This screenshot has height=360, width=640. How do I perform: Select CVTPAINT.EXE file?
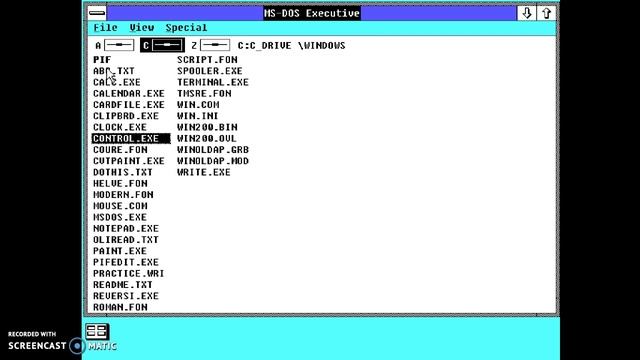coord(129,161)
